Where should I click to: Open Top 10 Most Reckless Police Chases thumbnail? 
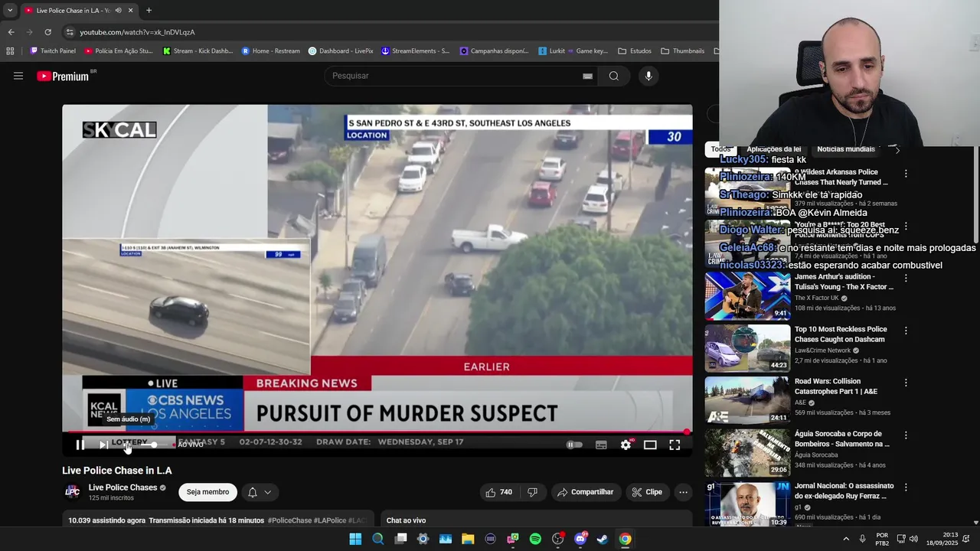[x=747, y=347]
